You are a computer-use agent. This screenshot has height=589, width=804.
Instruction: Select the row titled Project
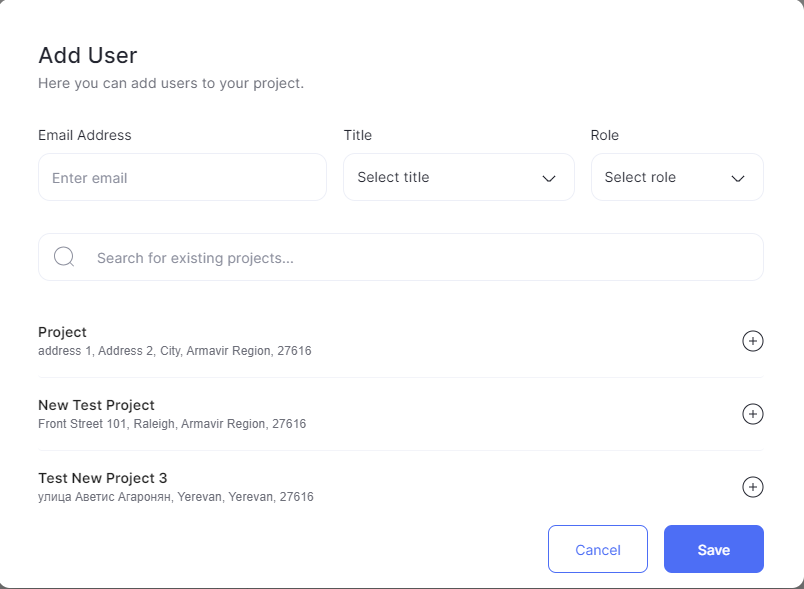[401, 341]
